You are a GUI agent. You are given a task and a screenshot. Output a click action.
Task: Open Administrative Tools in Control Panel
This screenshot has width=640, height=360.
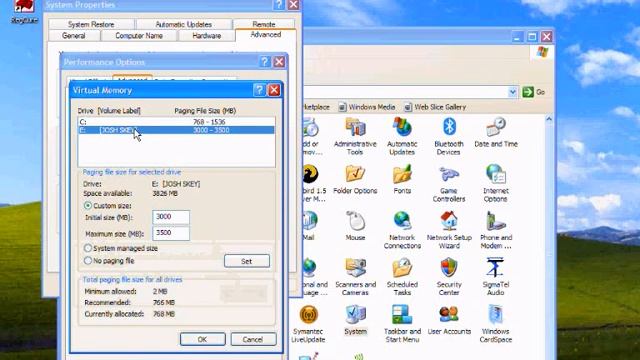[x=355, y=127]
